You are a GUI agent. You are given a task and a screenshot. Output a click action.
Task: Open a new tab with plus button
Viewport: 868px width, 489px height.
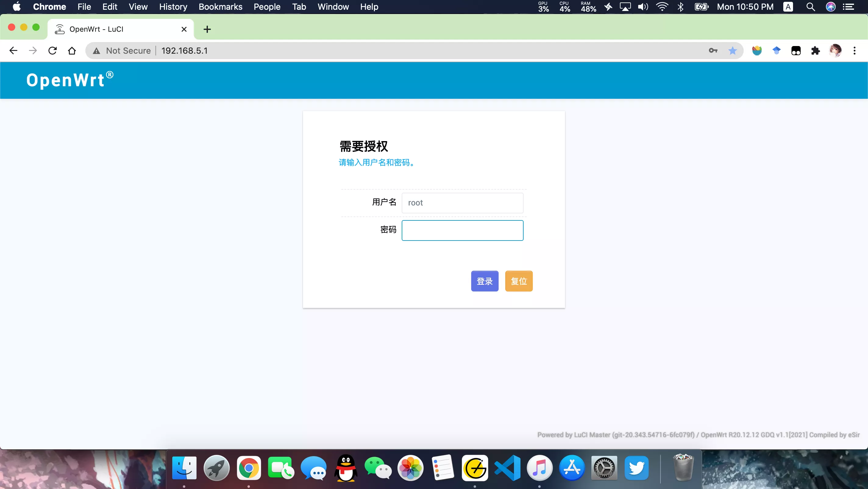tap(207, 29)
